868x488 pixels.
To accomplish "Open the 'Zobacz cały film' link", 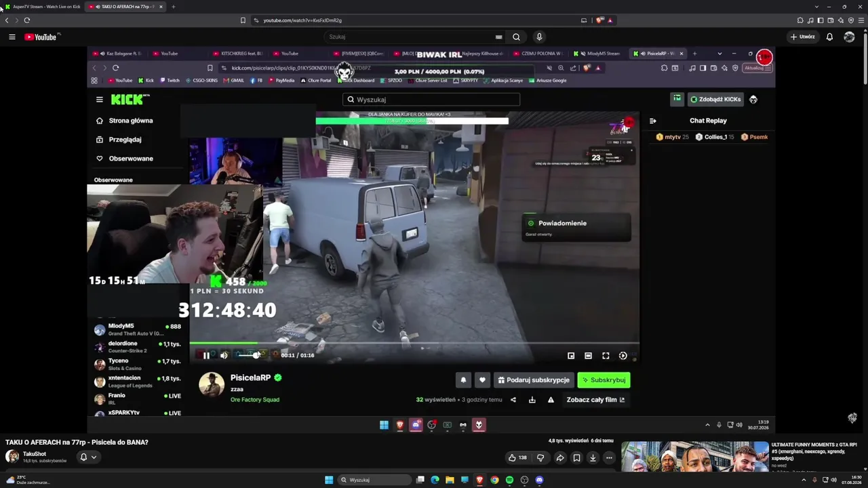I will (596, 400).
